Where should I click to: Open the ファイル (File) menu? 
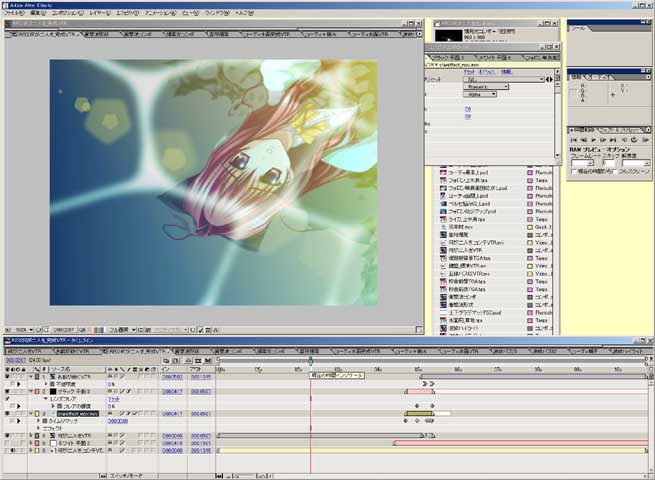click(x=14, y=13)
